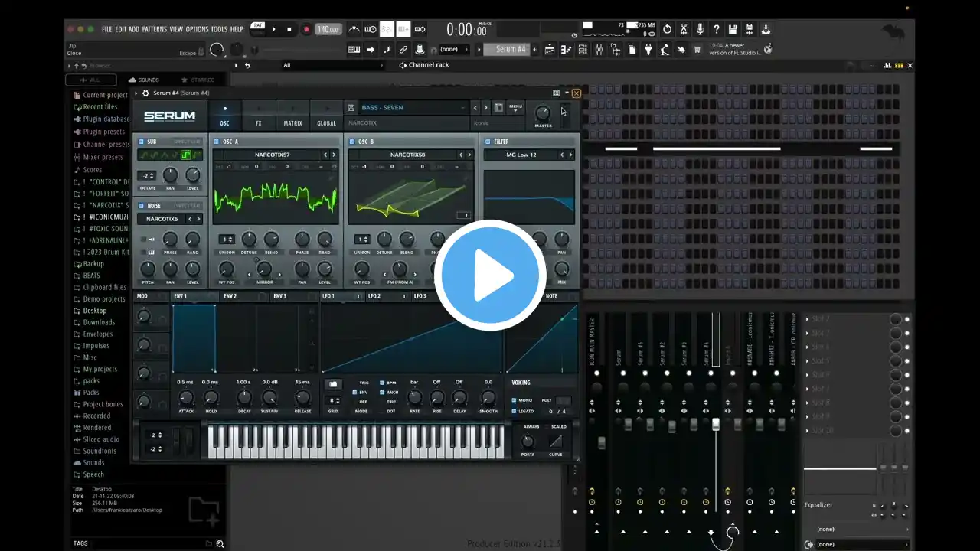Select the LFO 2 tab
Image resolution: width=980 pixels, height=551 pixels.
point(374,296)
